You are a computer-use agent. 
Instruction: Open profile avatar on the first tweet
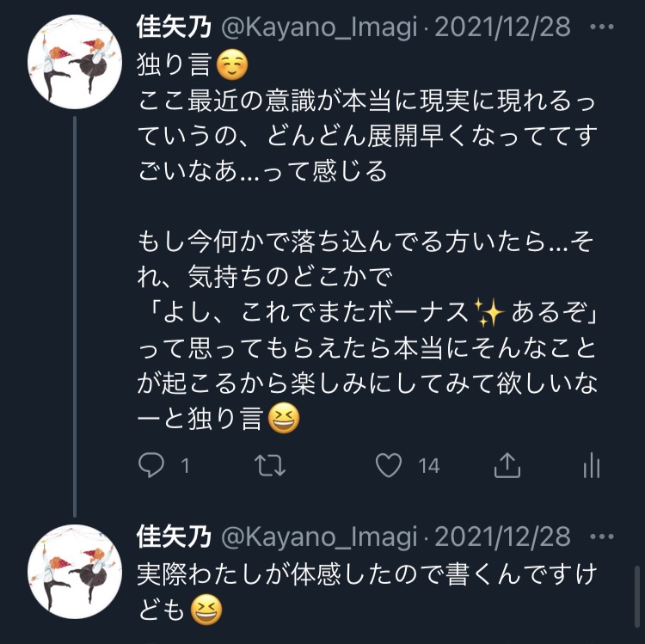75,61
